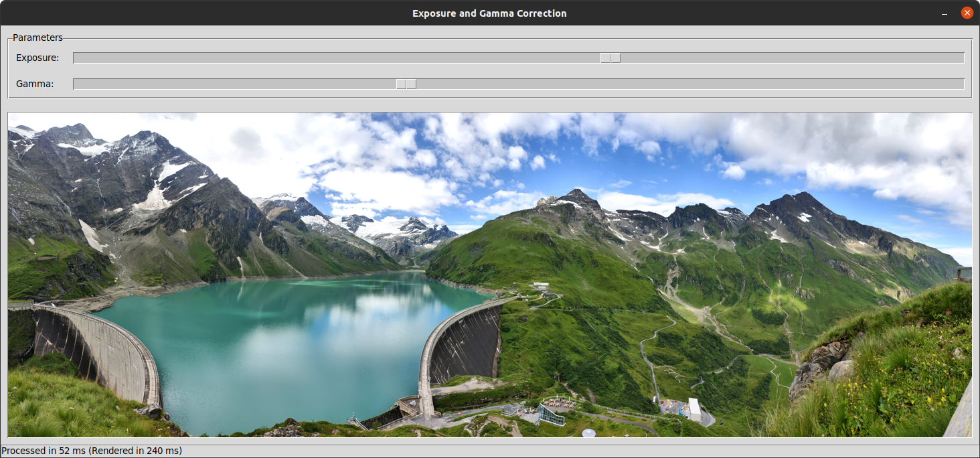Image resolution: width=980 pixels, height=458 pixels.
Task: Click the turquoise lake in the preview
Action: coord(268,335)
